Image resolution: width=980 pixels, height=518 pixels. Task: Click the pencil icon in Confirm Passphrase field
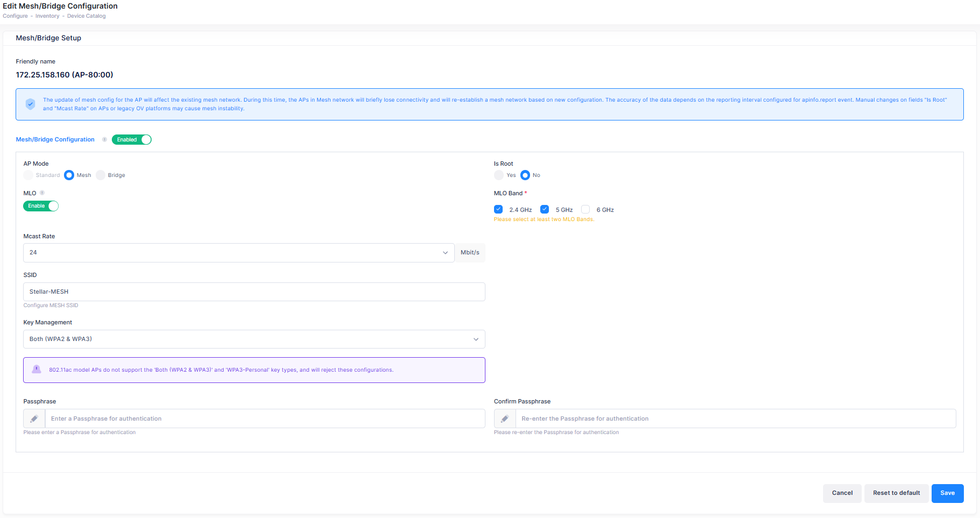pos(505,419)
